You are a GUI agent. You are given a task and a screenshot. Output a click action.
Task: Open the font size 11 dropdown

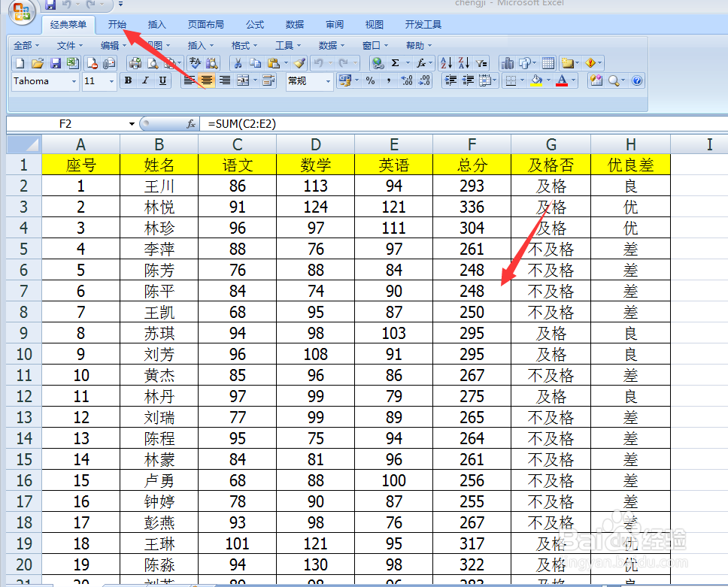tap(111, 82)
